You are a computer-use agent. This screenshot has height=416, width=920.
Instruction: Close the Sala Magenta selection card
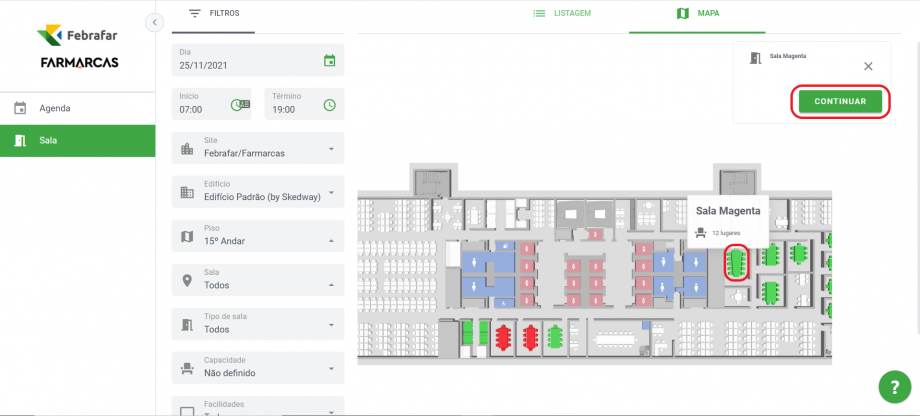click(x=868, y=66)
